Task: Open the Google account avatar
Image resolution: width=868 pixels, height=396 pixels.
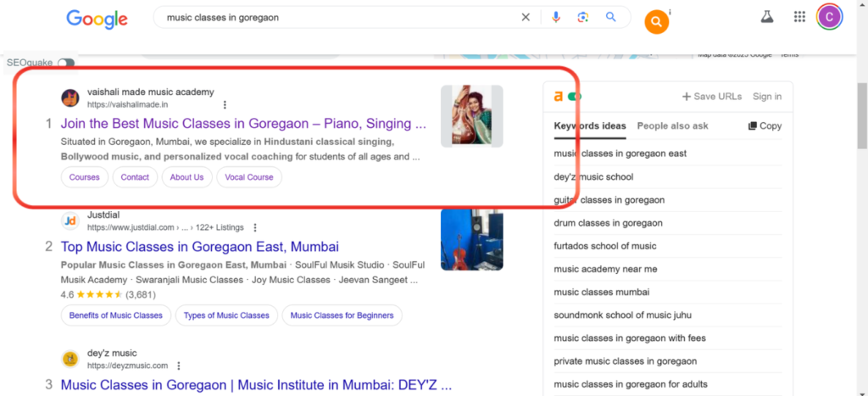Action: pos(829,17)
